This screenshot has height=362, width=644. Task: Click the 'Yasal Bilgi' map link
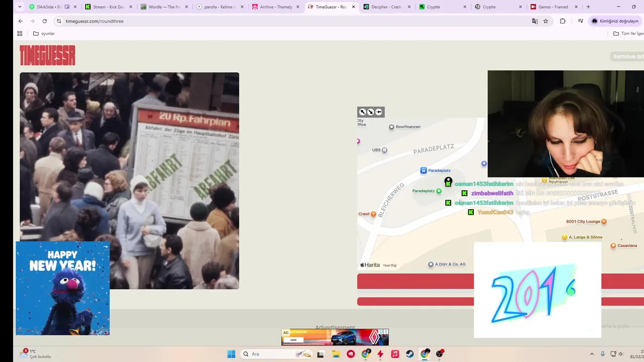tap(389, 265)
